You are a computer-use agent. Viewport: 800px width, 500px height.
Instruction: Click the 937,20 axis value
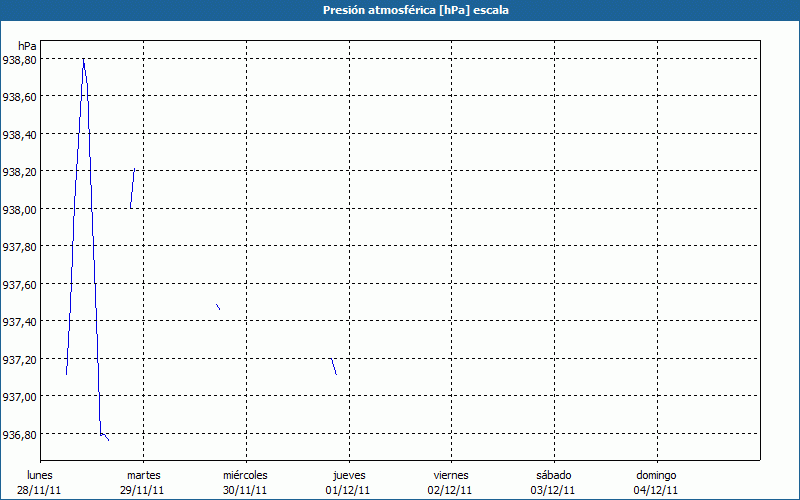[19, 360]
